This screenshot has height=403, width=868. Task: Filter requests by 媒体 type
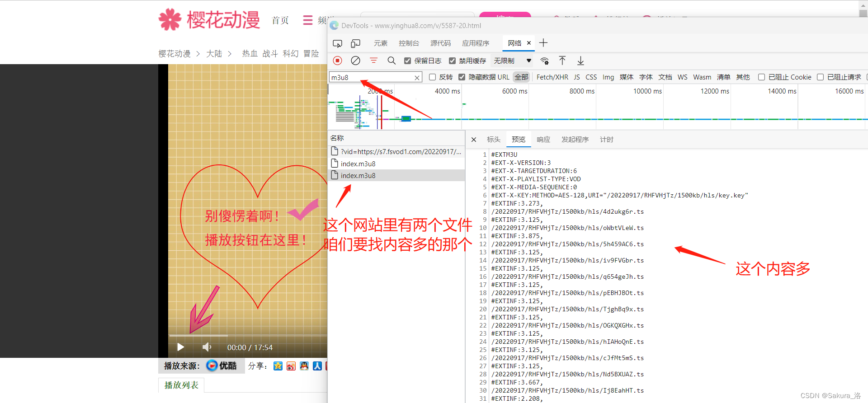point(627,77)
